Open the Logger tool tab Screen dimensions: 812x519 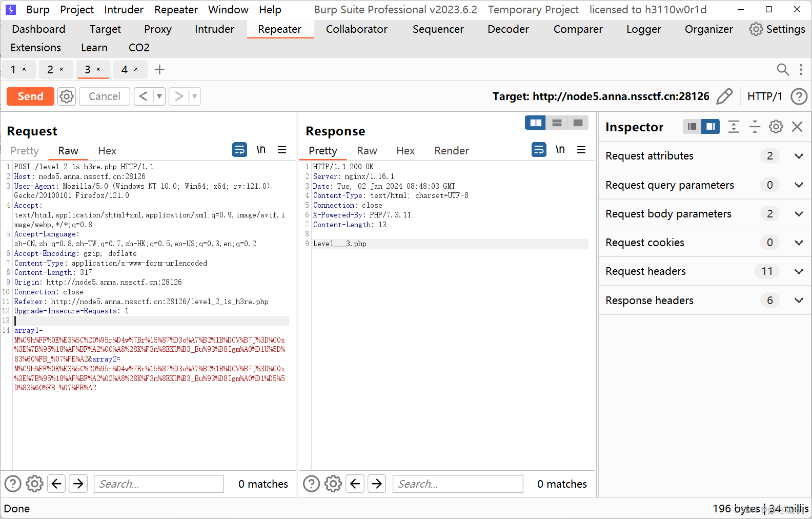click(643, 29)
